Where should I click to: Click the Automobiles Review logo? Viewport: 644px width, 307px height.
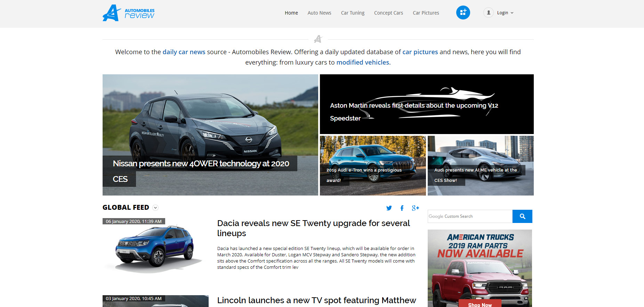click(x=128, y=13)
